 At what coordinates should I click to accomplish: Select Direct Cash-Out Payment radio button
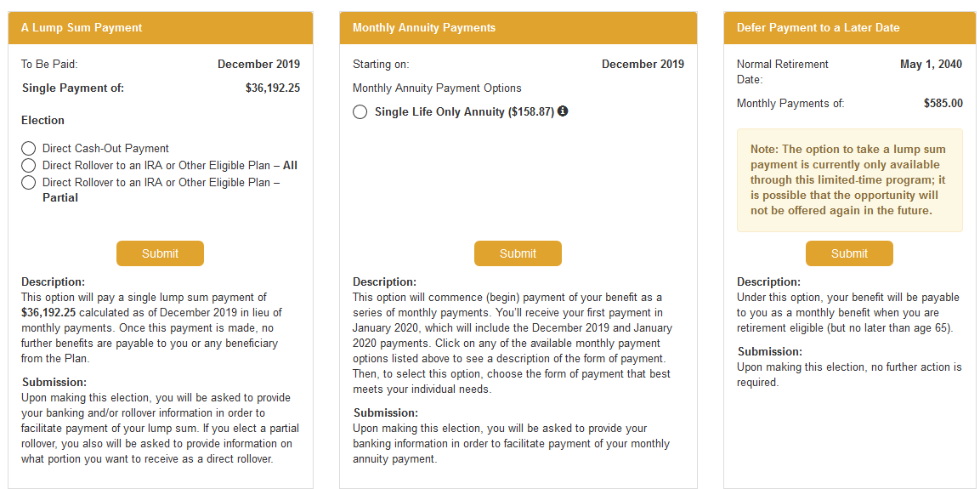point(28,149)
